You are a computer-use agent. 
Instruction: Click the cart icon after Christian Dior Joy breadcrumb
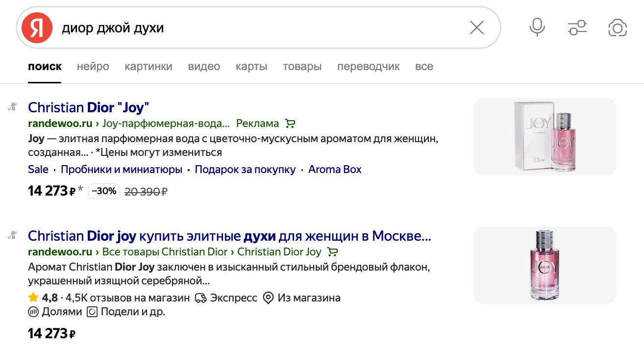click(332, 252)
